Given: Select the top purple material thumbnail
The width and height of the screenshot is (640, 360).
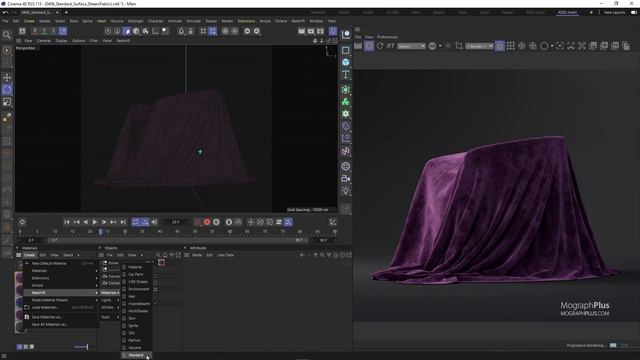Looking at the screenshot, I should 19,278.
